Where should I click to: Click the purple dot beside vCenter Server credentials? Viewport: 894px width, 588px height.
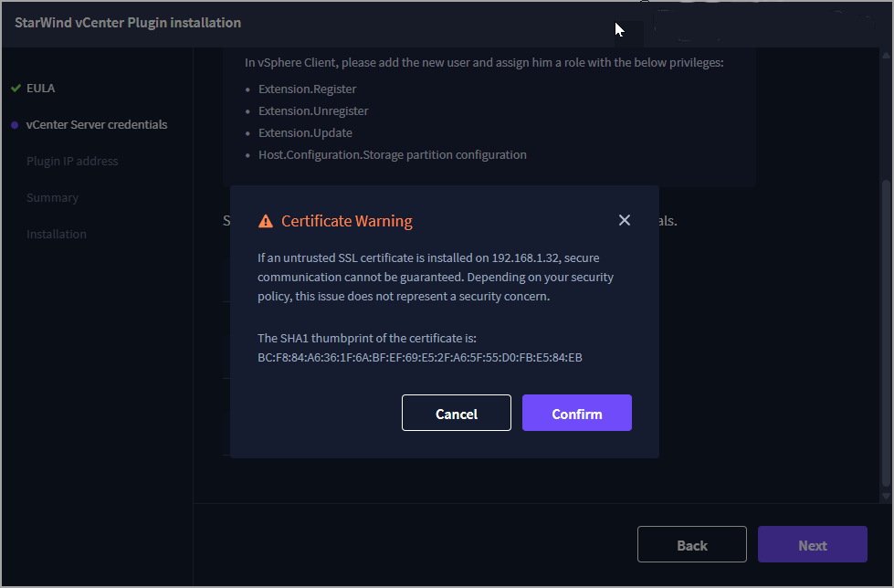tap(15, 125)
